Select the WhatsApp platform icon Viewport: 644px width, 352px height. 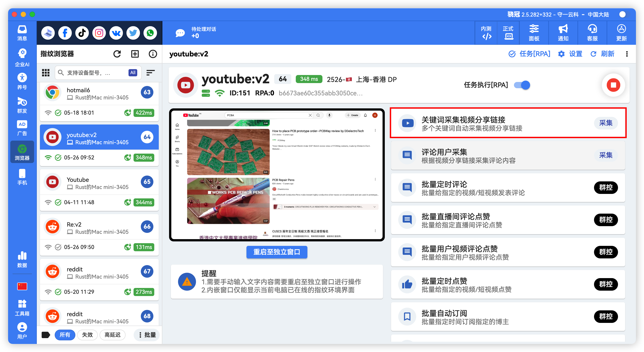150,33
